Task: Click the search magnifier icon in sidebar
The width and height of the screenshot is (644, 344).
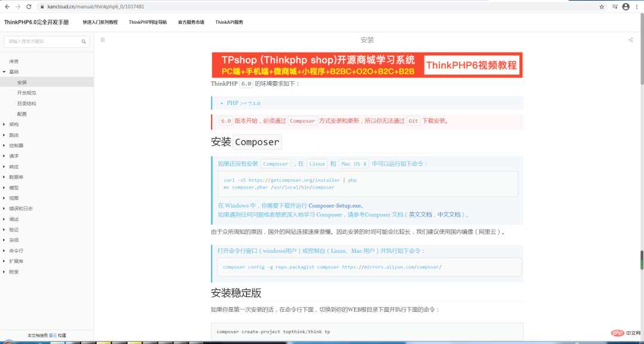Action: click(84, 42)
